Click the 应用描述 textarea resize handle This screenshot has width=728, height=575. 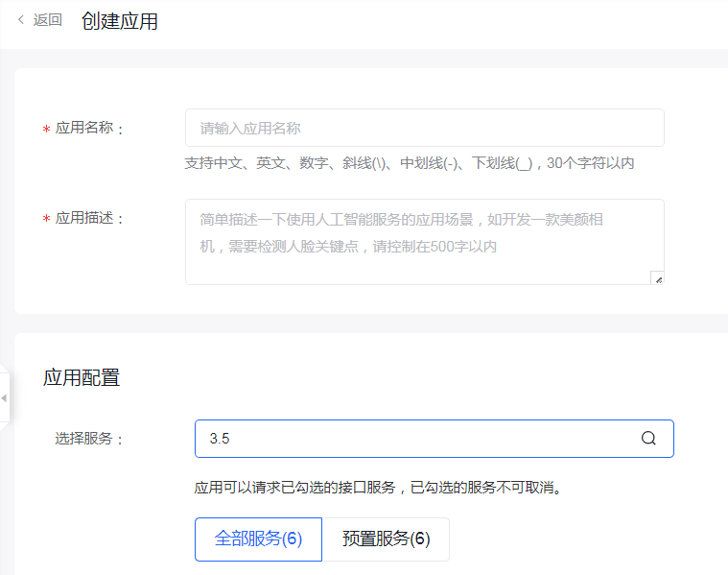(x=657, y=278)
